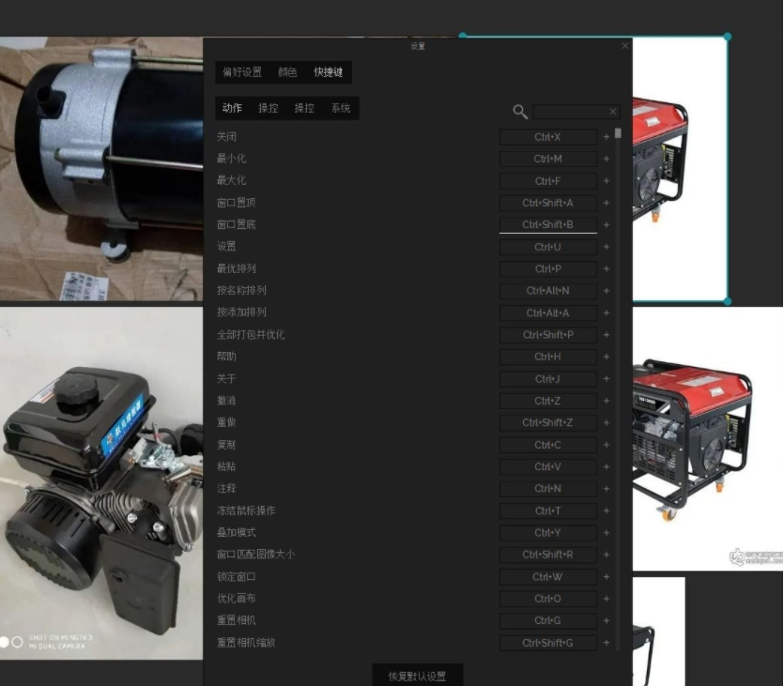Click the plus icon in 窗口置底 row
Image resolution: width=784 pixels, height=686 pixels.
tap(606, 225)
